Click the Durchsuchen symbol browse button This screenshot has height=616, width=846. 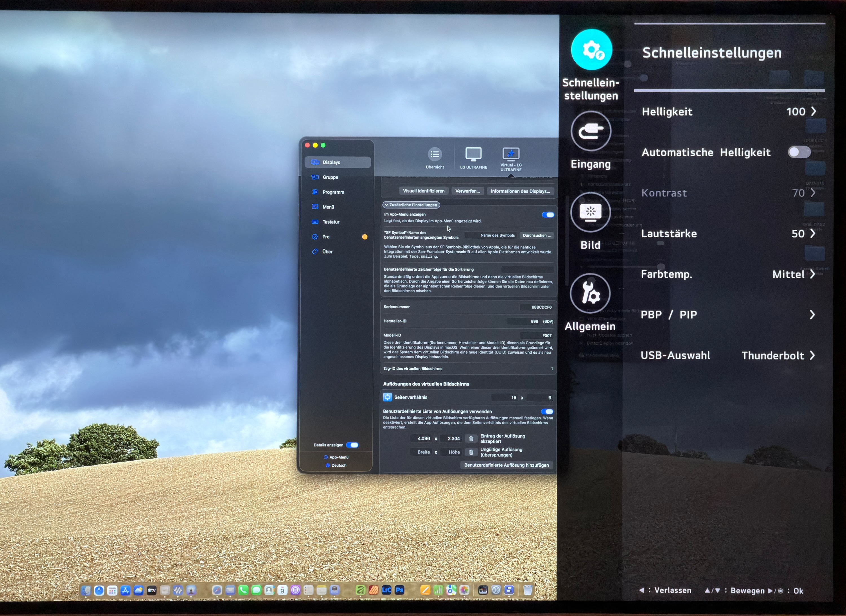point(536,235)
